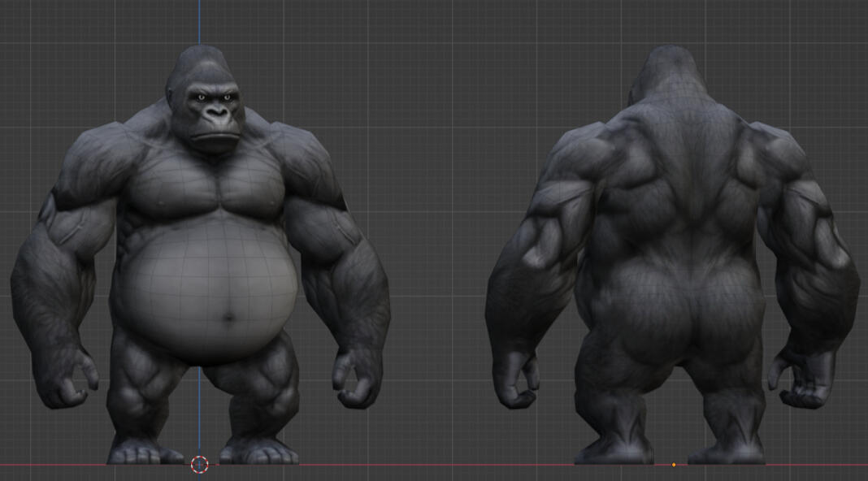Click the orange object origin dot
The image size is (868, 481).
[674, 465]
